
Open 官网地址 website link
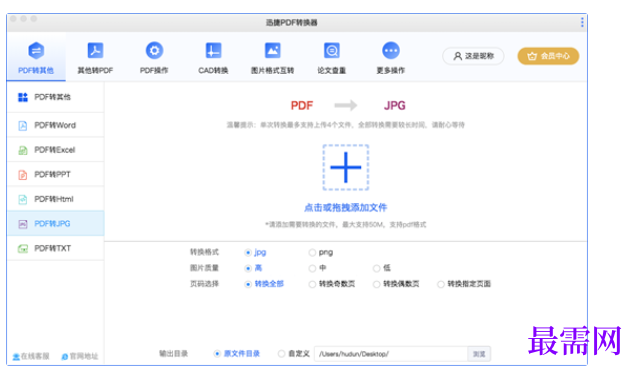click(80, 356)
